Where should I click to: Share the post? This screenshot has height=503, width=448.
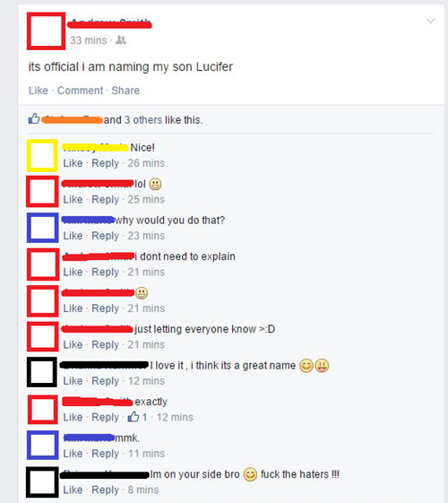(125, 91)
